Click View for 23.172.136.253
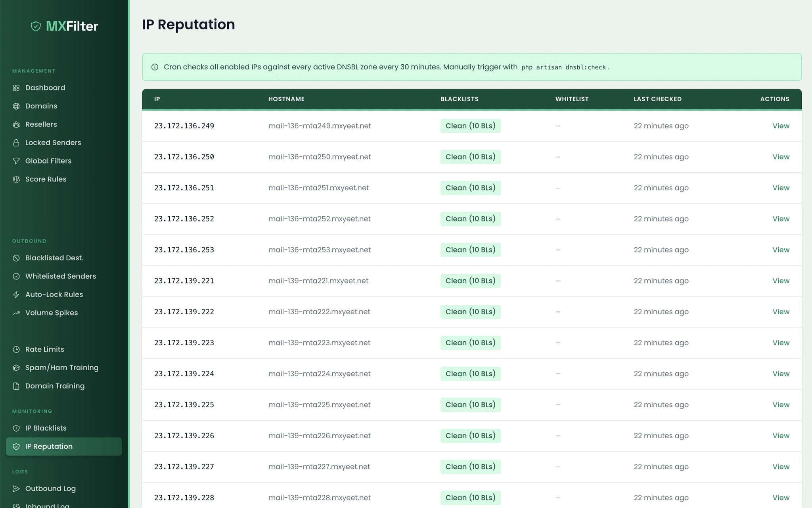 coord(781,250)
